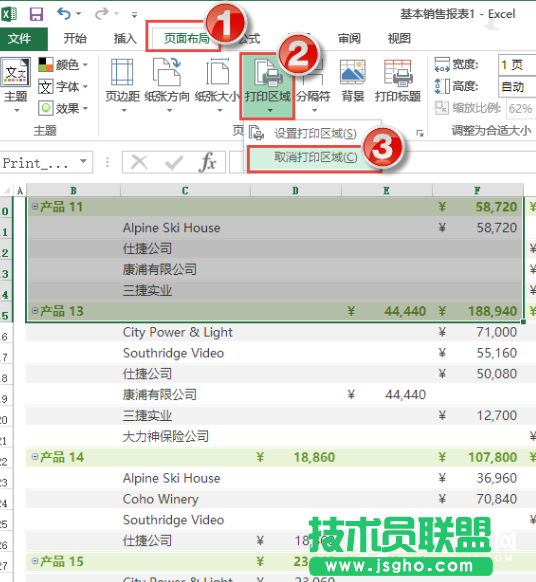Image resolution: width=536 pixels, height=582 pixels.
Task: Switch to the 视图 (View) tab
Action: point(399,38)
